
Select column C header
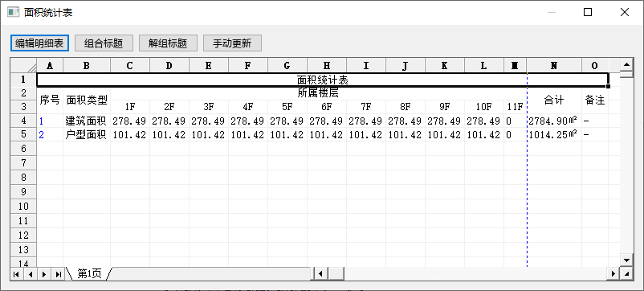click(130, 65)
